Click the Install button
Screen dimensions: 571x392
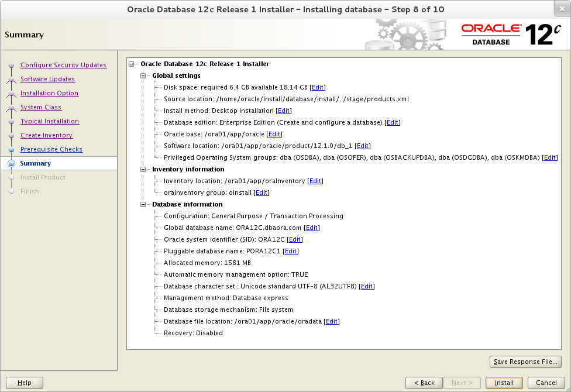[504, 383]
